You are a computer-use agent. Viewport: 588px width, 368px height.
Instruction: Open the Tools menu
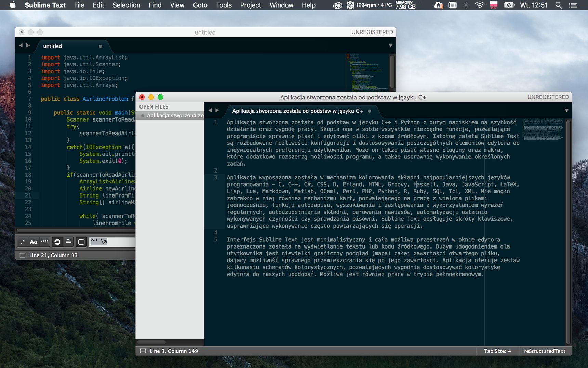click(x=224, y=5)
